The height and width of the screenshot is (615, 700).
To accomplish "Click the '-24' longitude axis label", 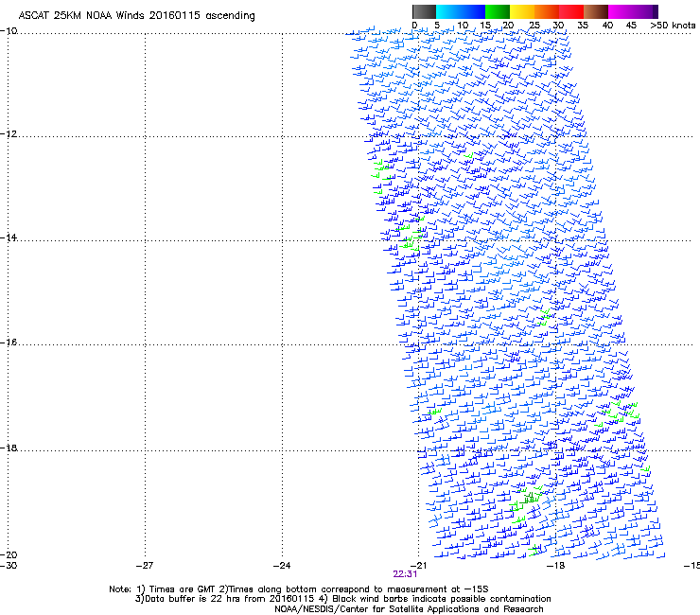I will pos(282,566).
